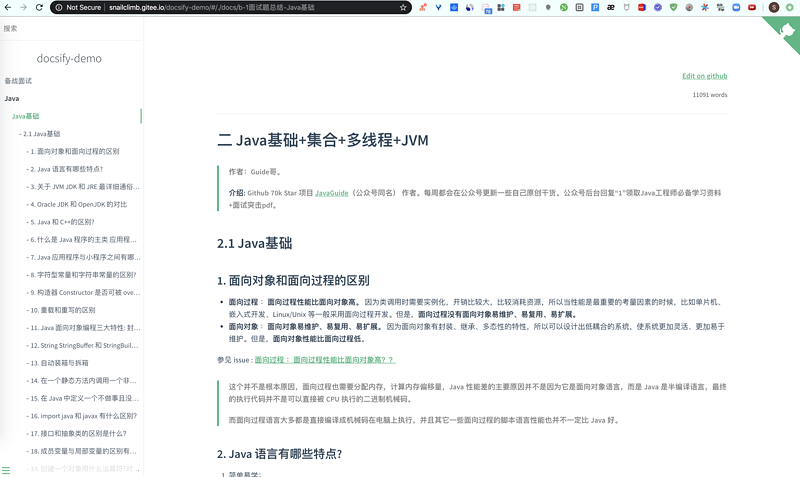
Task: Open issue link 面向过程性能比面向对象高??
Action: pyautogui.click(x=325, y=360)
